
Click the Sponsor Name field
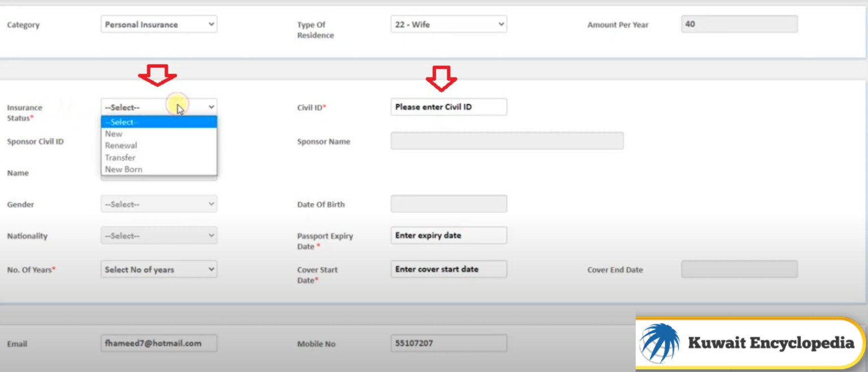tap(507, 140)
